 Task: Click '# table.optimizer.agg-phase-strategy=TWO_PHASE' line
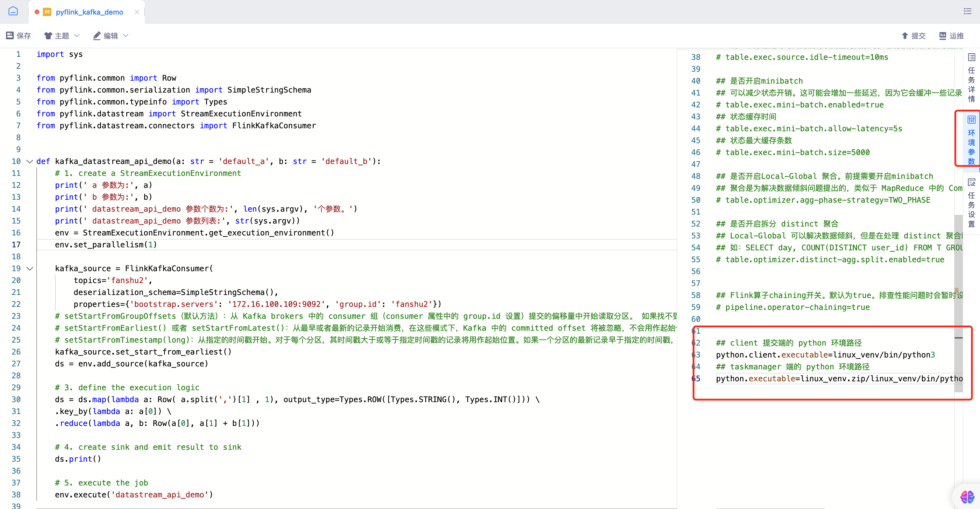click(823, 200)
